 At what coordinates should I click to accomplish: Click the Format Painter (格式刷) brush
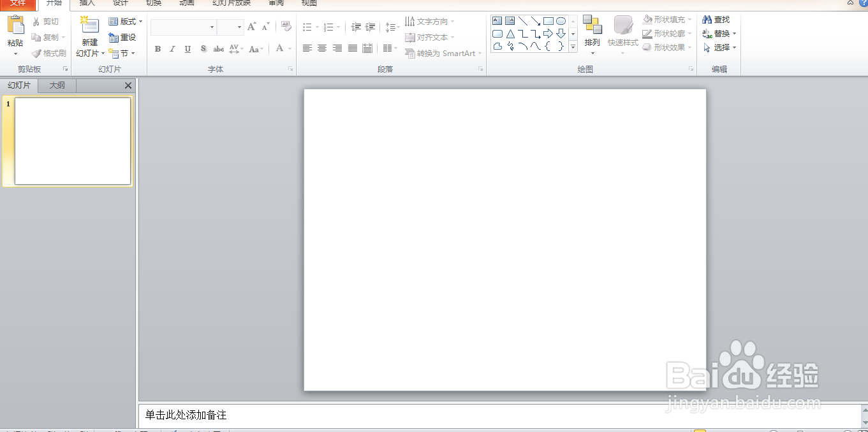(x=48, y=54)
